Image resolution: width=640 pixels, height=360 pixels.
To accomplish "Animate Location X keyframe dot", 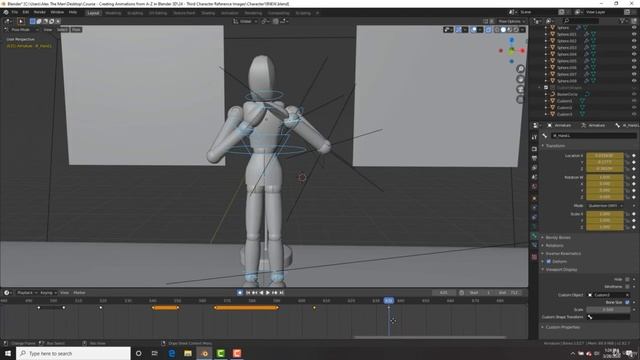I will (634, 156).
